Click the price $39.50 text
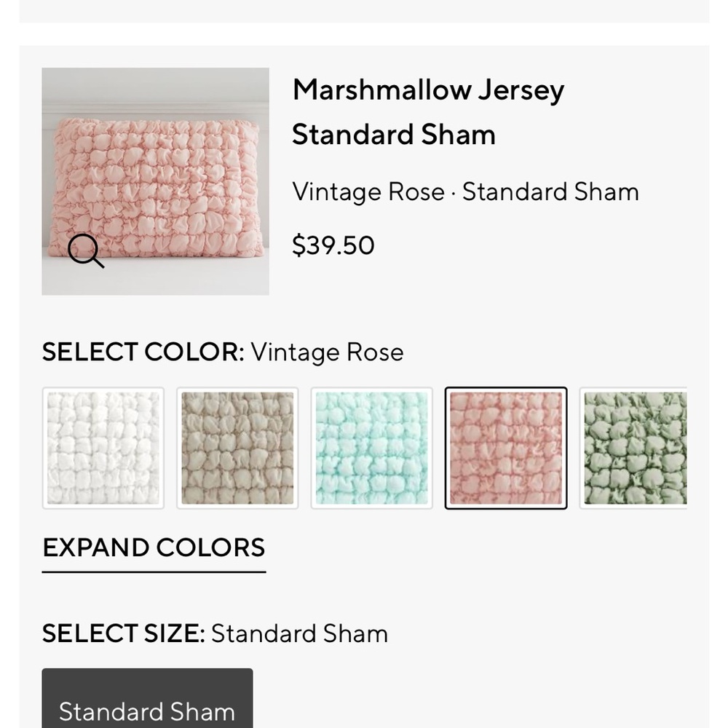This screenshot has width=728, height=728. point(333,245)
